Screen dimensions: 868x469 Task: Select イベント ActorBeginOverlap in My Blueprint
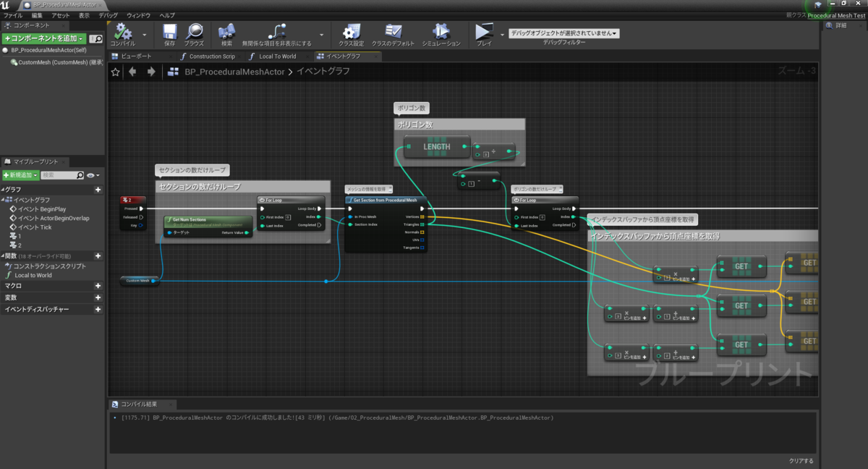click(51, 218)
